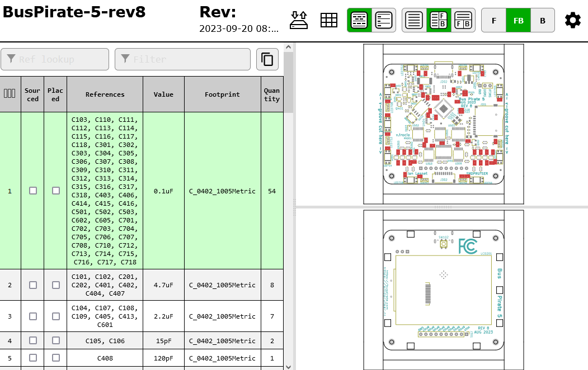Check Sourced for the 2.2uF row
This screenshot has width=588, height=370.
(33, 316)
